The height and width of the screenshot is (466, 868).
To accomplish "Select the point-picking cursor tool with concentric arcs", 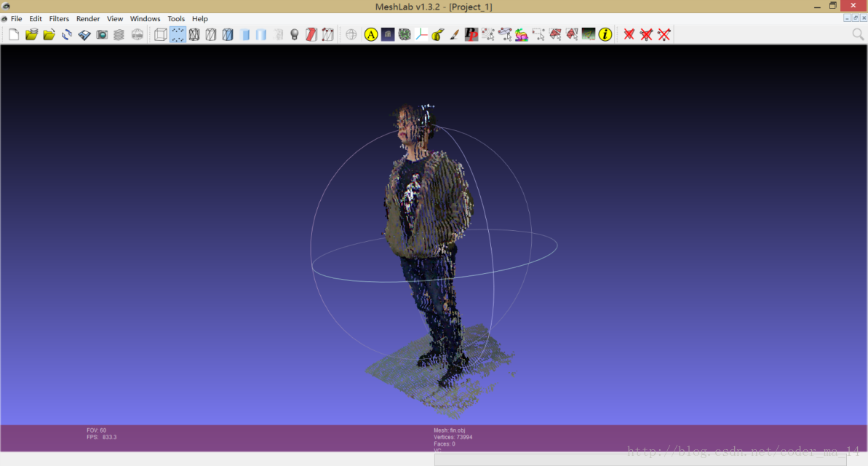I will coord(488,35).
